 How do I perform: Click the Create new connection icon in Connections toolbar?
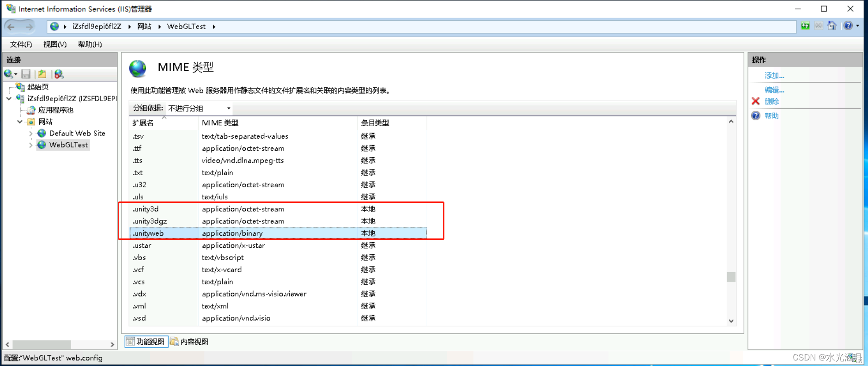pyautogui.click(x=9, y=74)
